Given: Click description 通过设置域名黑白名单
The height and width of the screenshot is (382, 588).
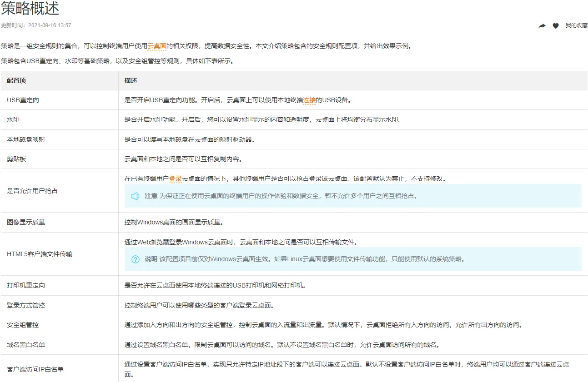Looking at the screenshot, I should 282,345.
